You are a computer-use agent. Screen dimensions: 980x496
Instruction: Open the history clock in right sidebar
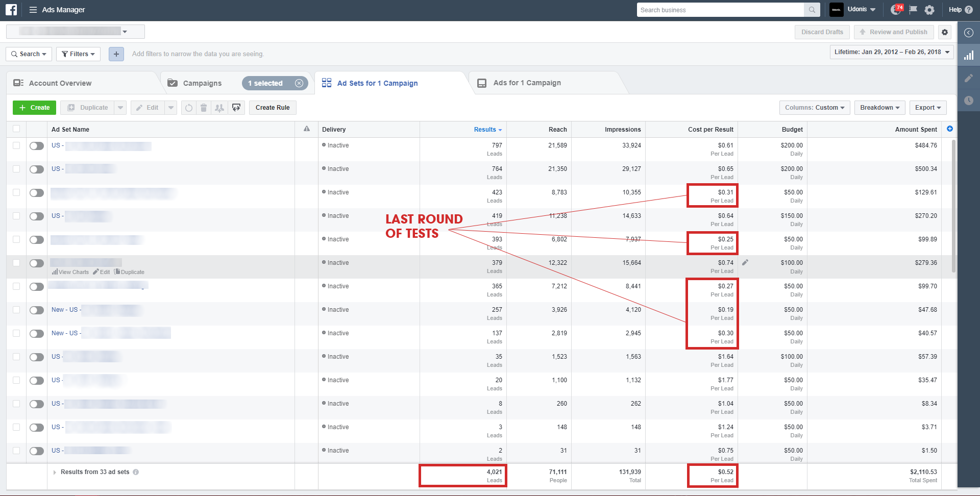click(969, 101)
